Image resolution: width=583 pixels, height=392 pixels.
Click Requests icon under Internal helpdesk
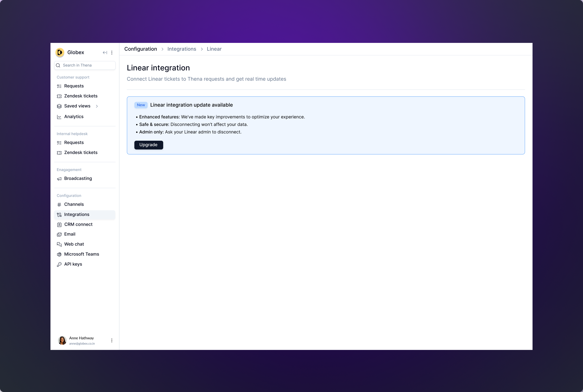coord(59,143)
